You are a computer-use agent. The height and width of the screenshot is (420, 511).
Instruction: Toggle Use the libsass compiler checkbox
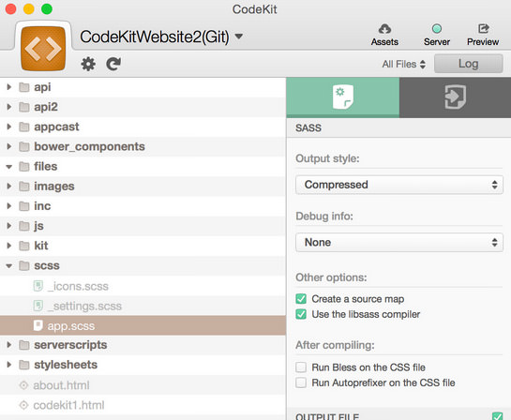301,314
